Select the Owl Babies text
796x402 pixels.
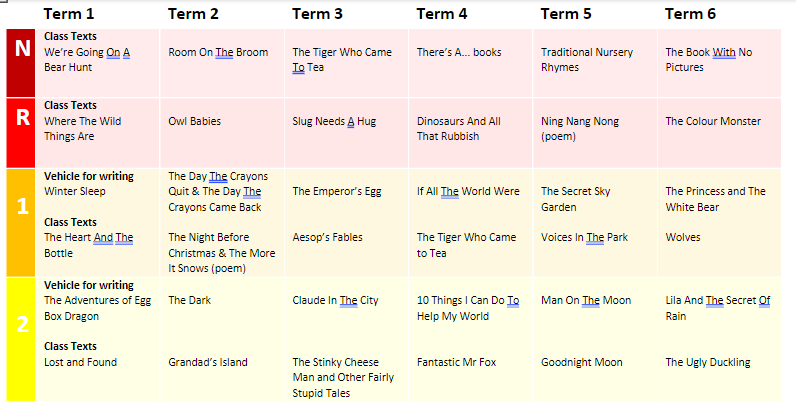point(195,121)
